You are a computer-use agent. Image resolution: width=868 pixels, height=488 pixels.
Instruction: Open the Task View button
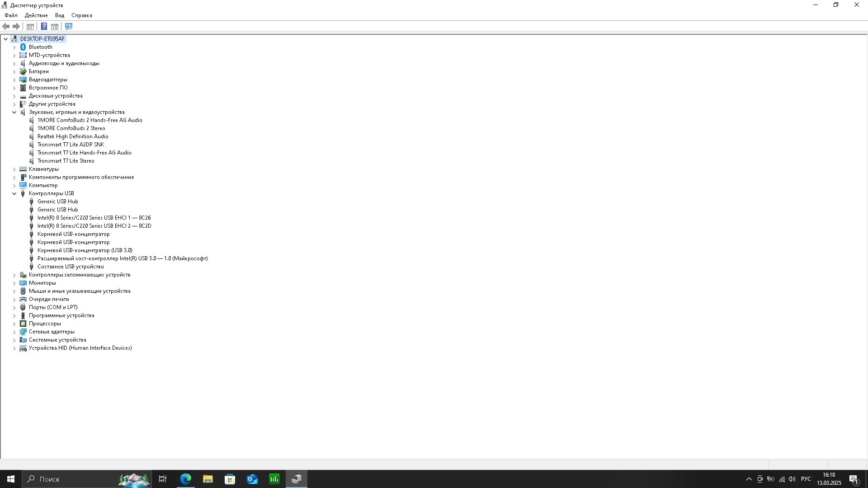click(163, 479)
